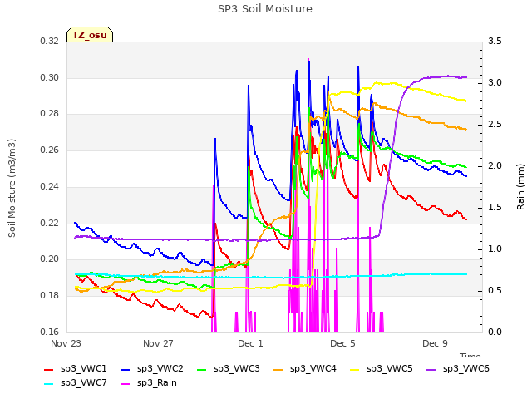The height and width of the screenshot is (399, 532).
Task: Click the 0.30 soil moisture tick label
Action: pos(50,77)
